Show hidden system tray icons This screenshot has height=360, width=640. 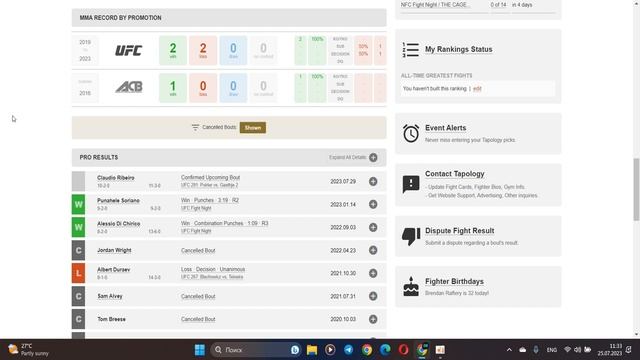pyautogui.click(x=509, y=350)
